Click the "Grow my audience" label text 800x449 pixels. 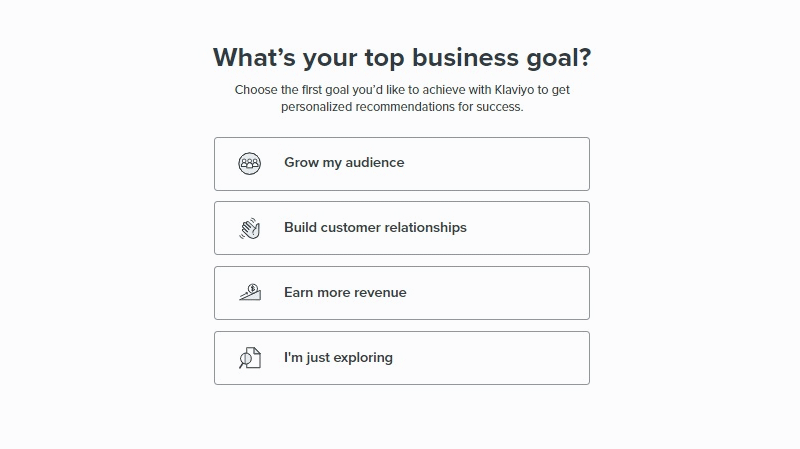tap(344, 163)
